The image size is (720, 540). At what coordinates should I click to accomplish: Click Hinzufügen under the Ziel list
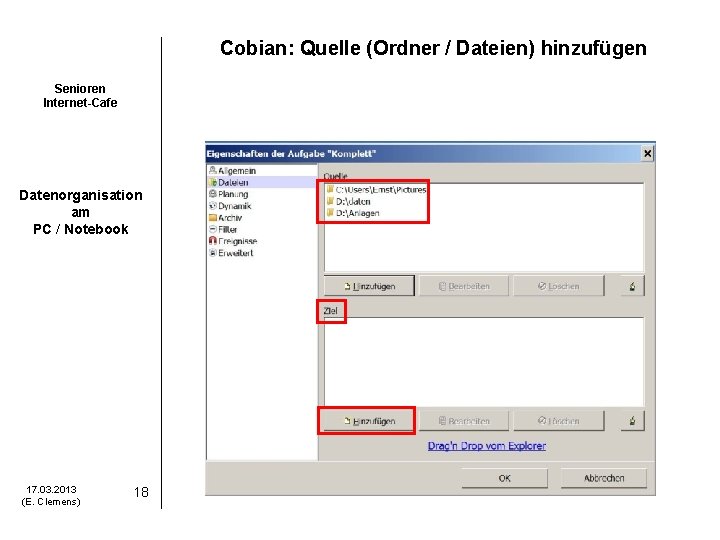pyautogui.click(x=369, y=421)
